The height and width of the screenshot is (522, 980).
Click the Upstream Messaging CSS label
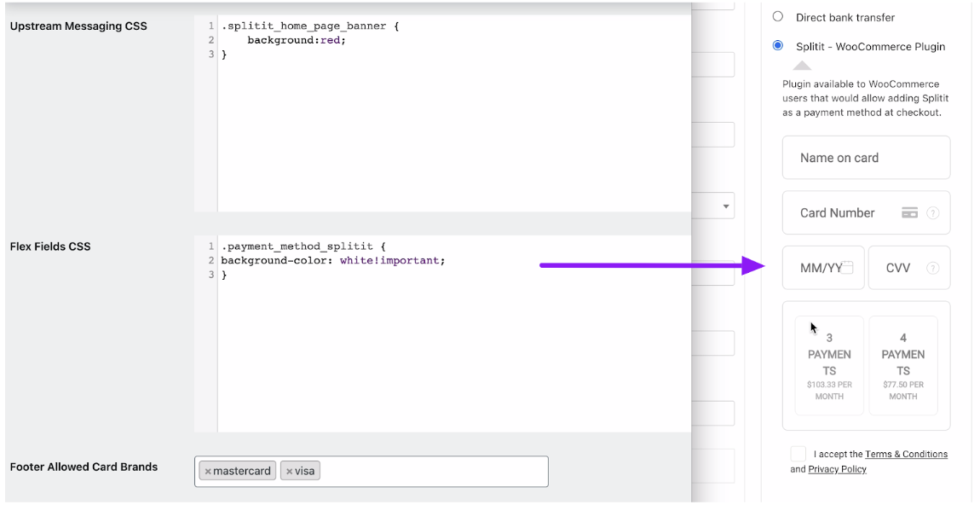pos(78,26)
